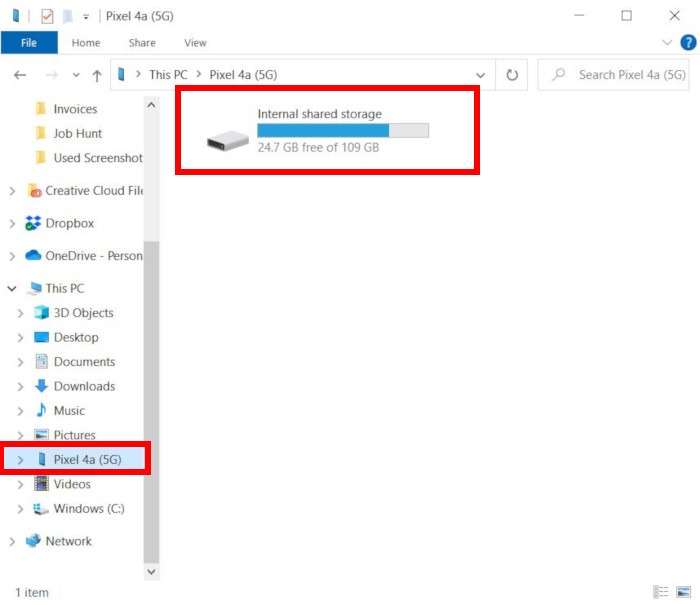Click the navigation pane scroll up arrow
Viewport: 700px width, 605px height.
click(x=151, y=105)
